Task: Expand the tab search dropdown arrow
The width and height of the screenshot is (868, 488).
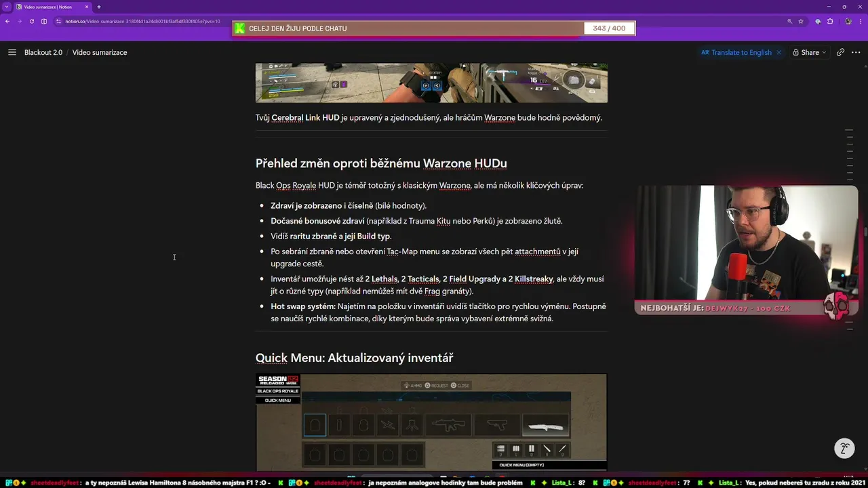Action: click(6, 7)
